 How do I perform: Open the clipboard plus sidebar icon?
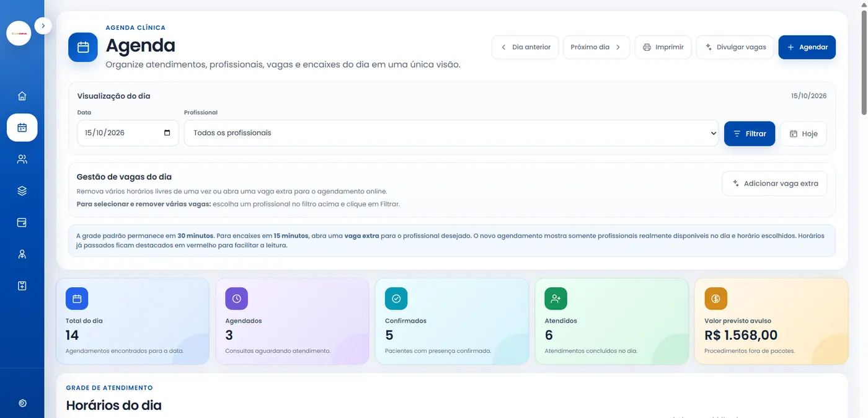point(22,286)
